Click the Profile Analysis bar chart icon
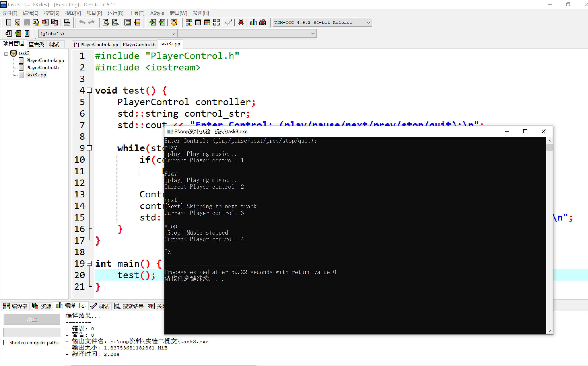Image resolution: width=588 pixels, height=366 pixels. coord(253,22)
